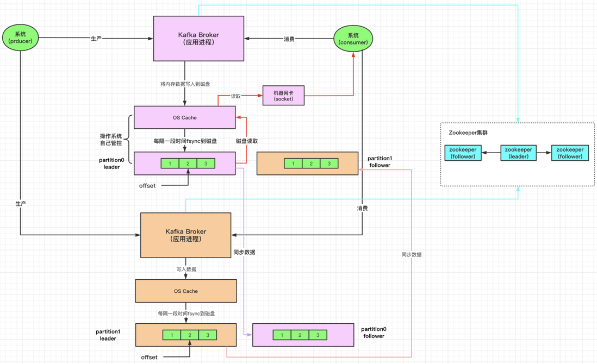Click the partition0 follower label
Viewport: 597px width, 364px height.
coord(374,332)
